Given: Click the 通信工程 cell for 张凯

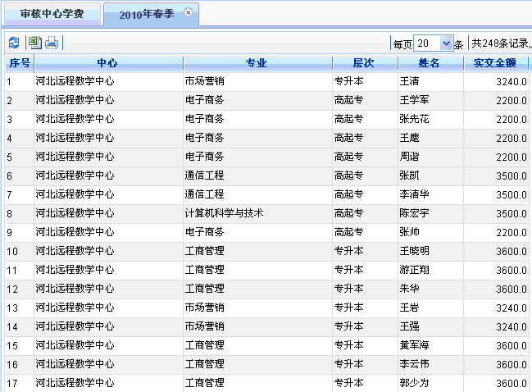Looking at the screenshot, I should click(205, 175).
